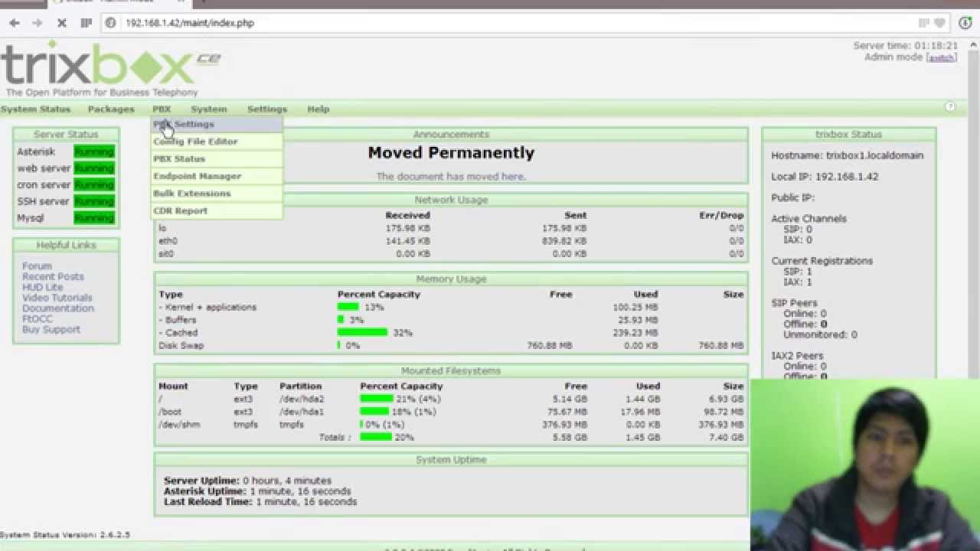This screenshot has height=551, width=980.
Task: Click the help question mark icon
Action: pyautogui.click(x=950, y=107)
